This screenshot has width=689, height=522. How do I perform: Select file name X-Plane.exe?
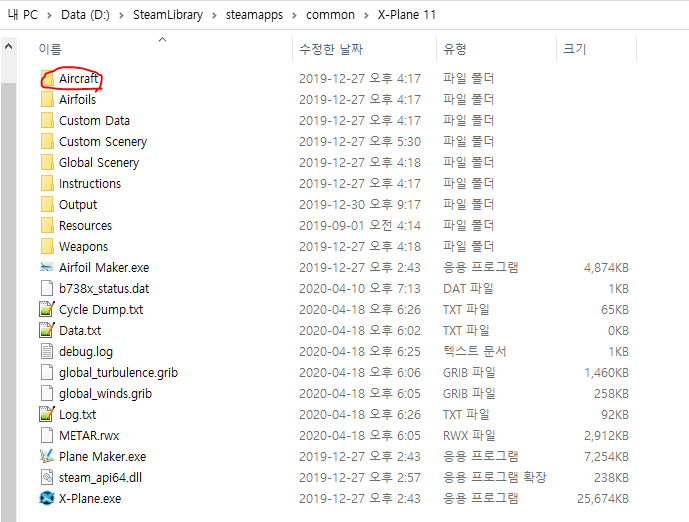[90, 499]
